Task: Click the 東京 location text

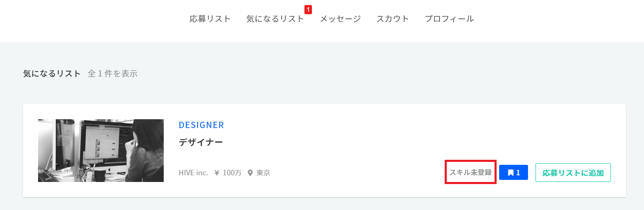Action: point(263,173)
